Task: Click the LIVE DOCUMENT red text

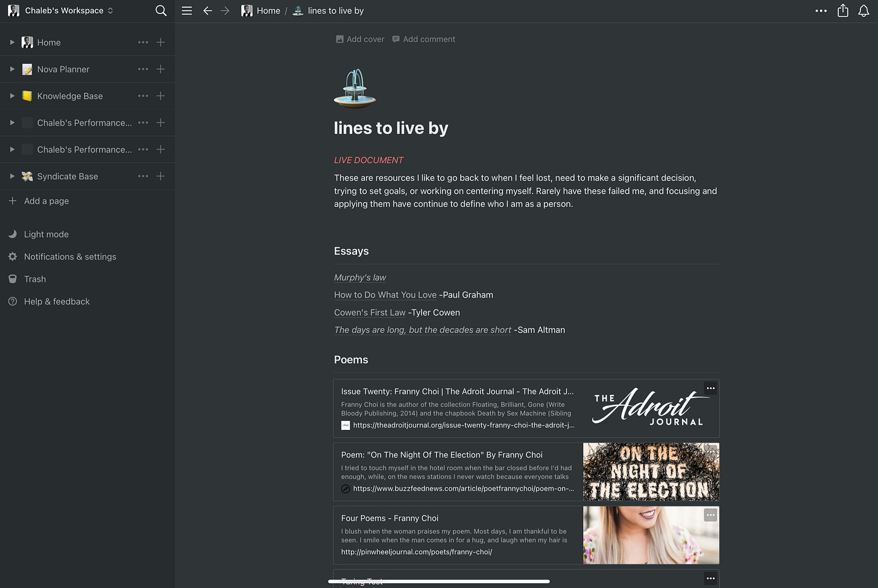Action: click(368, 160)
